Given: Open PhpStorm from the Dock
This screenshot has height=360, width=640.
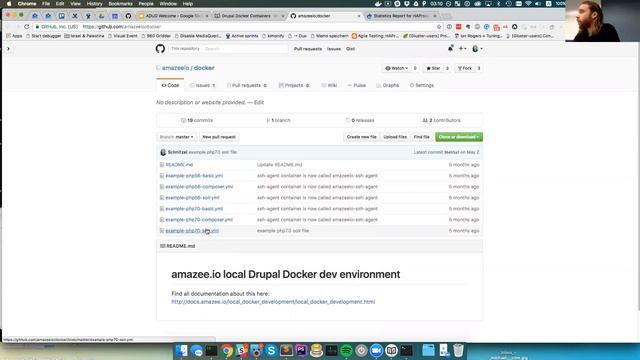Looking at the screenshot, I should pos(301,351).
